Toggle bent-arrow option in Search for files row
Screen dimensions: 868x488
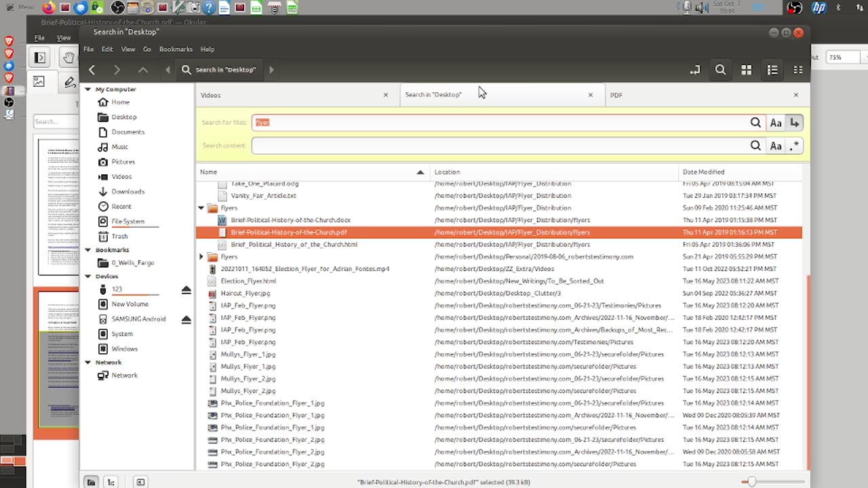click(x=795, y=123)
